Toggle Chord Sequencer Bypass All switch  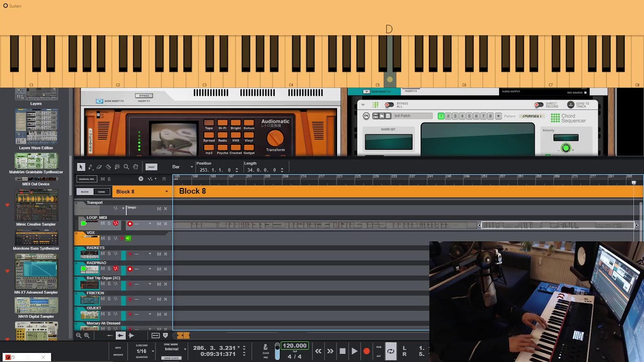point(389,105)
